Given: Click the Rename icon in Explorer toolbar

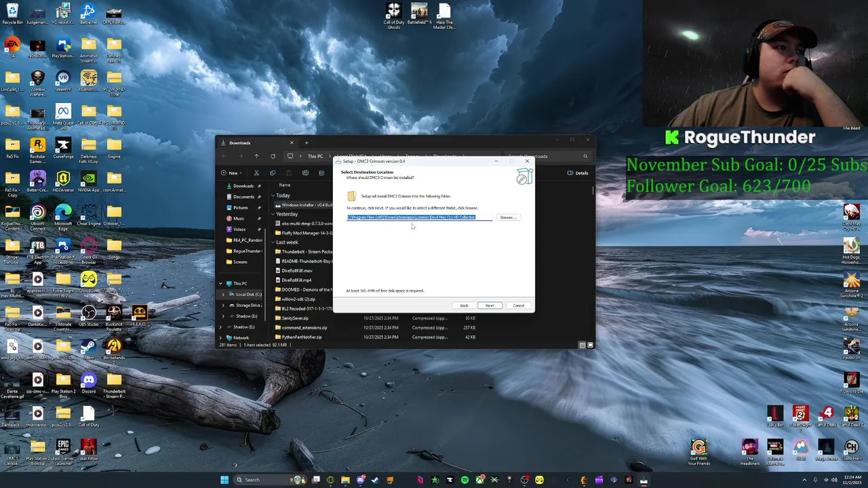Looking at the screenshot, I should click(305, 173).
